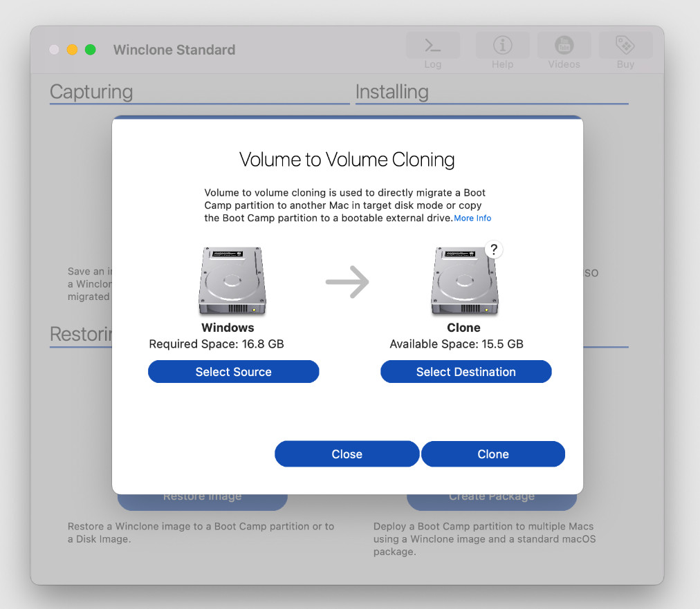700x609 pixels.
Task: Click the Restore Image button behind the dialog
Action: click(202, 501)
